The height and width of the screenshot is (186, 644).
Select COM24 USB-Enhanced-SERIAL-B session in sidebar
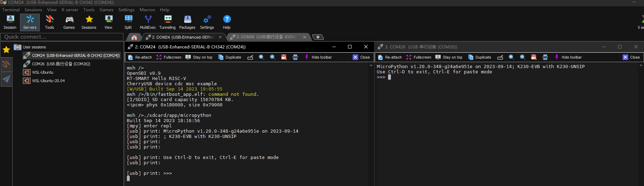pyautogui.click(x=72, y=55)
